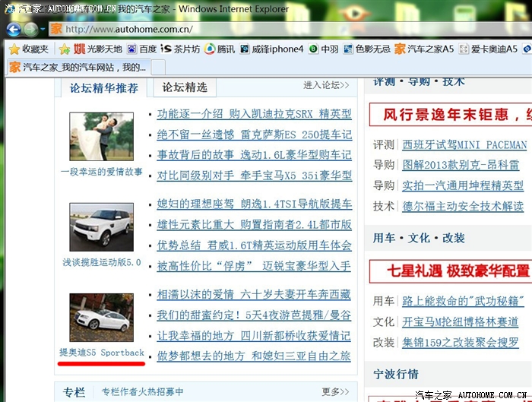This screenshot has width=532, height=402.
Task: Open the 收藏夹 favorites star button
Action: click(x=29, y=49)
